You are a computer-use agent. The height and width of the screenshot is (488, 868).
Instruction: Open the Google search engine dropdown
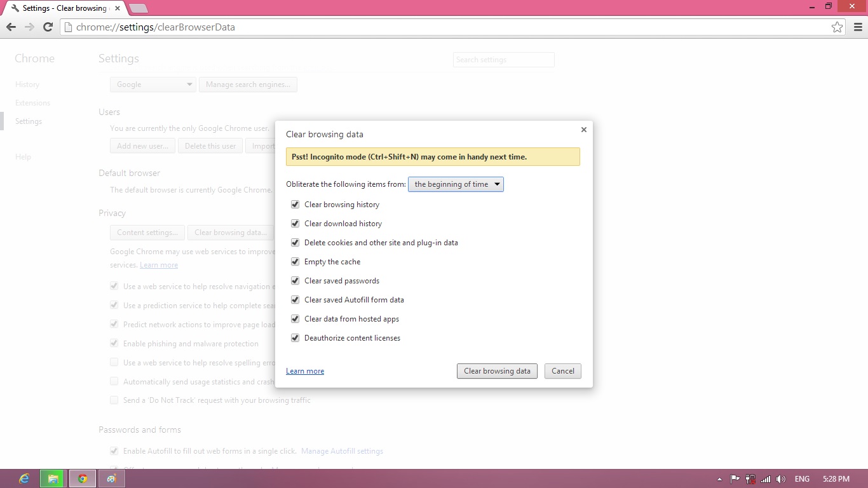153,85
